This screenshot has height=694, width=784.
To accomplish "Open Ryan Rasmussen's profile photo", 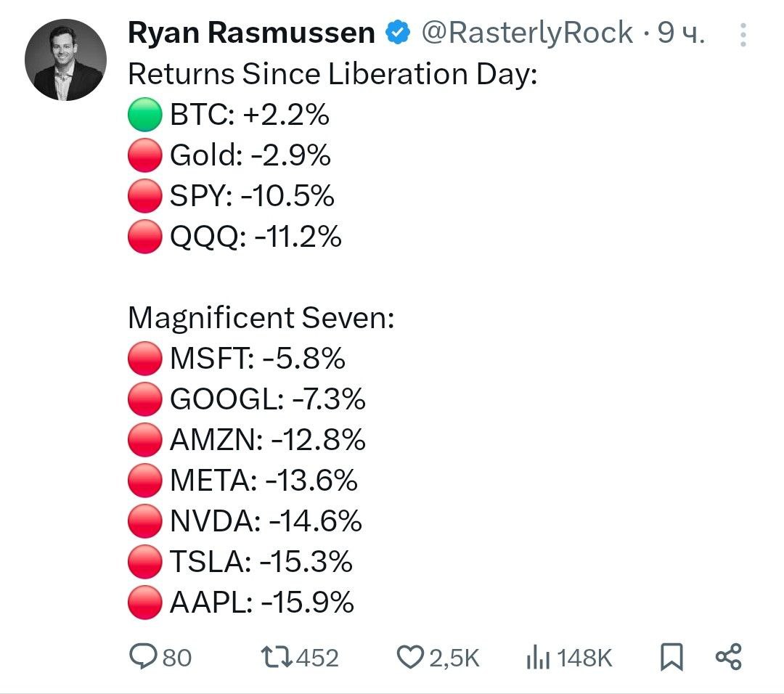I will [x=65, y=60].
